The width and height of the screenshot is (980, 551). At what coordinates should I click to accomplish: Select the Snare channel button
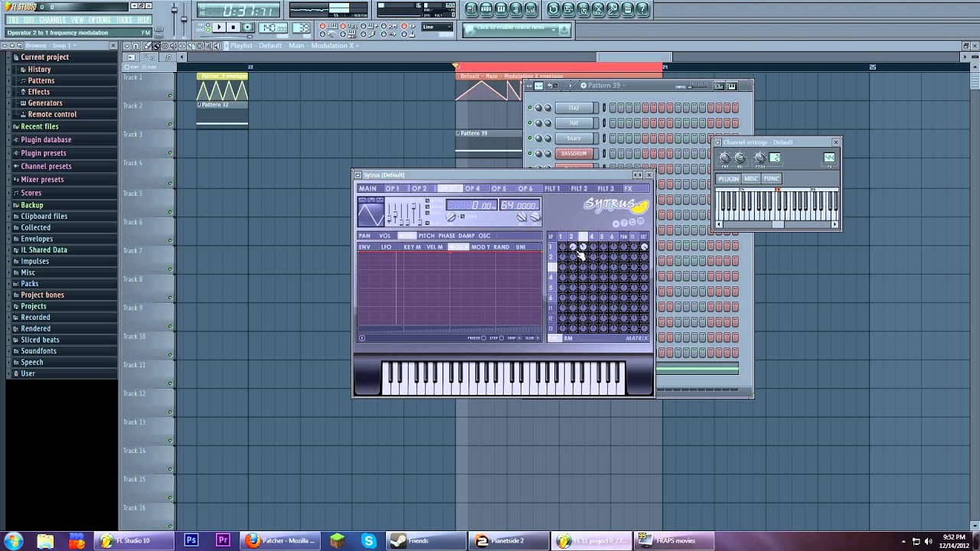(574, 139)
